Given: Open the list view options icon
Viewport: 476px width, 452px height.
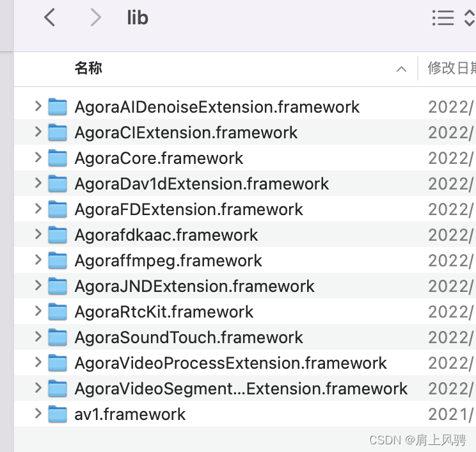Looking at the screenshot, I should pos(443,18).
